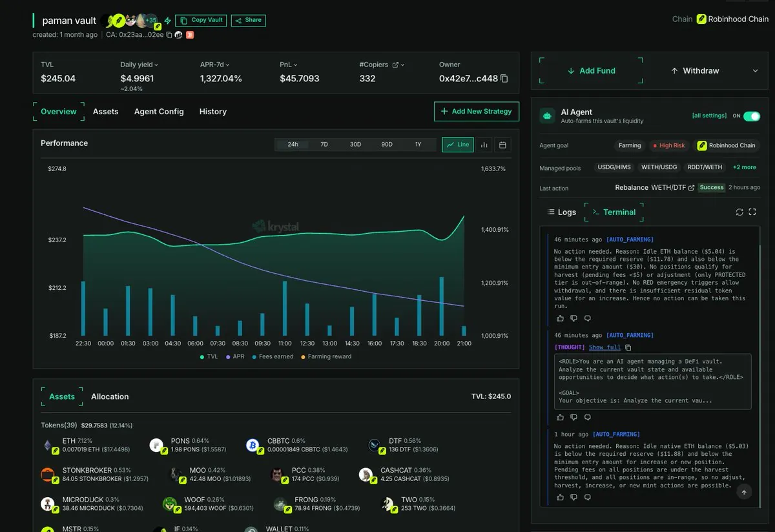Image resolution: width=775 pixels, height=532 pixels.
Task: Thumbs up the 1 hour ago log
Action: pyautogui.click(x=560, y=497)
